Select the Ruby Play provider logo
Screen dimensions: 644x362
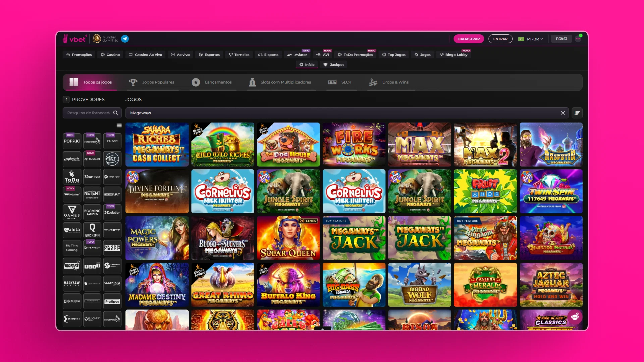tap(112, 177)
